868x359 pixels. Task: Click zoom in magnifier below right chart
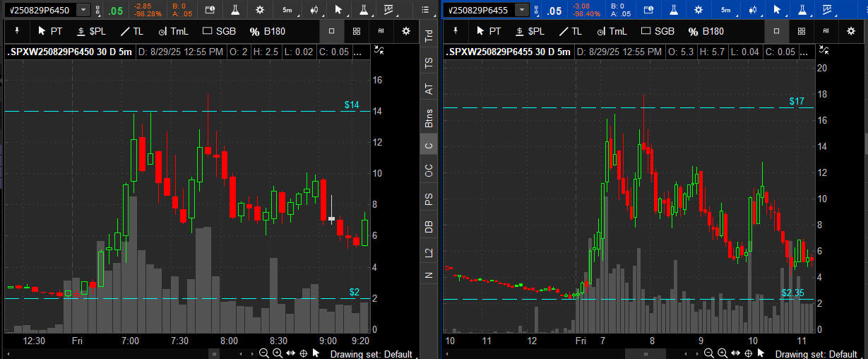[734, 353]
